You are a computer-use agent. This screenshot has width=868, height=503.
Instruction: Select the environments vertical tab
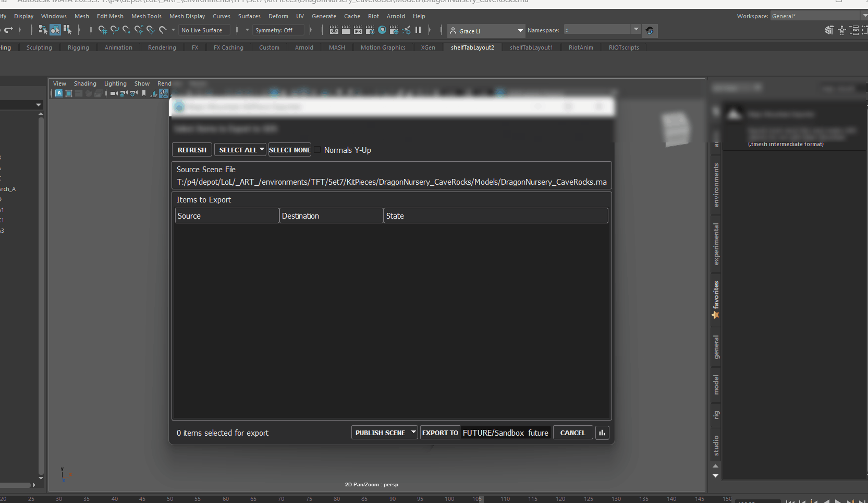tap(716, 185)
